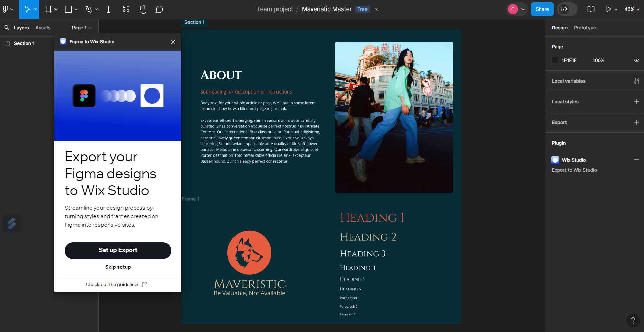Select the Rectangle shape tool
Screen dimensions: 644x332
pos(68,9)
